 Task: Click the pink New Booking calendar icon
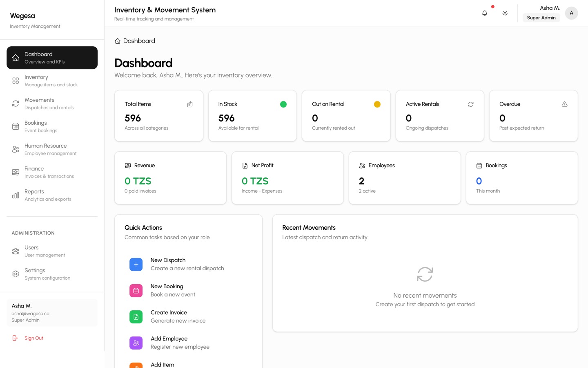(136, 291)
